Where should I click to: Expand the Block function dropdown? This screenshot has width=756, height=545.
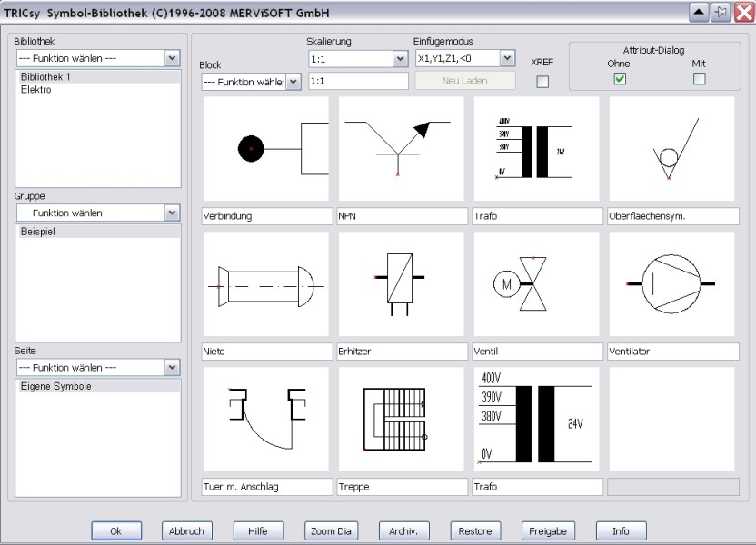(251, 82)
